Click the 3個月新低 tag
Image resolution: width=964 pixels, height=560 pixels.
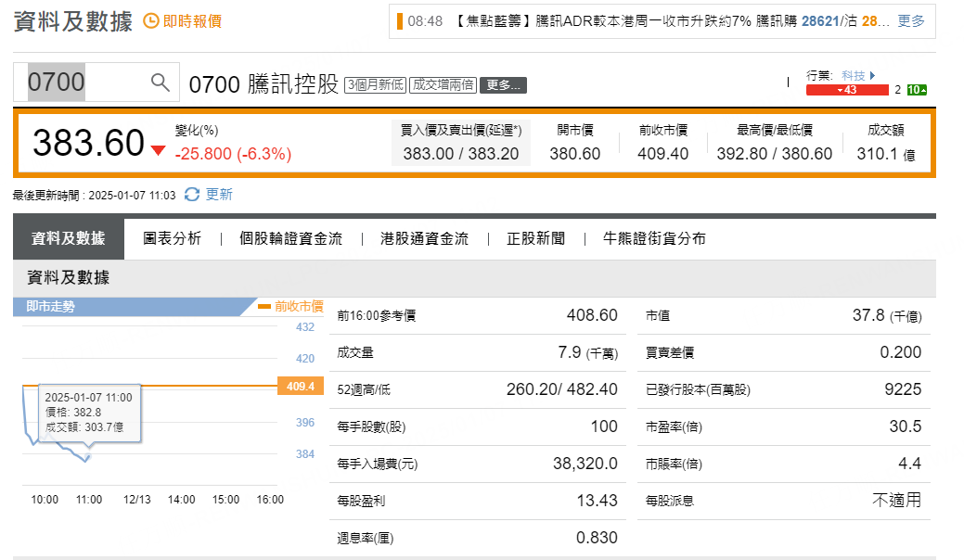point(375,84)
